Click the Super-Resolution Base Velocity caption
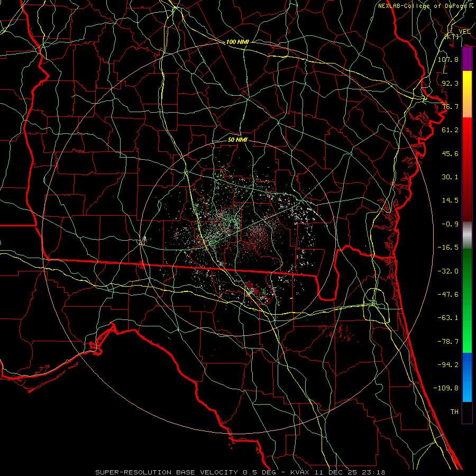 tap(240, 472)
